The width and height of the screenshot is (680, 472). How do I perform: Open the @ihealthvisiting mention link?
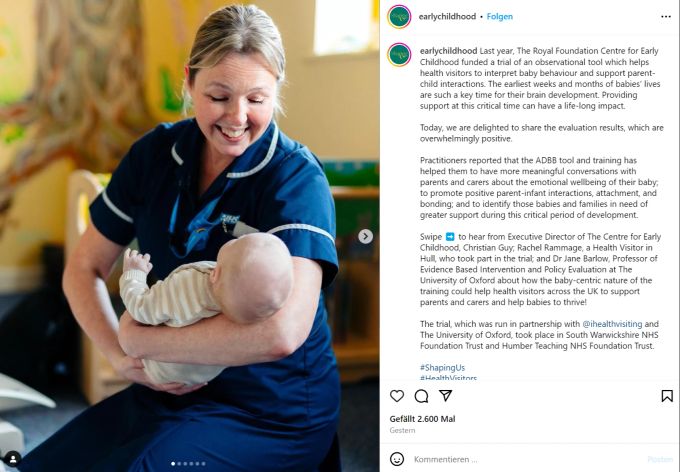click(x=612, y=324)
